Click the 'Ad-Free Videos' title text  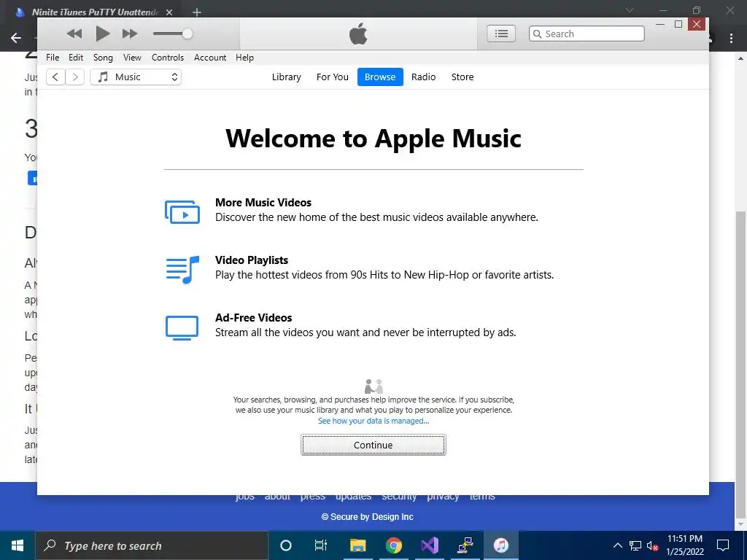pyautogui.click(x=253, y=318)
